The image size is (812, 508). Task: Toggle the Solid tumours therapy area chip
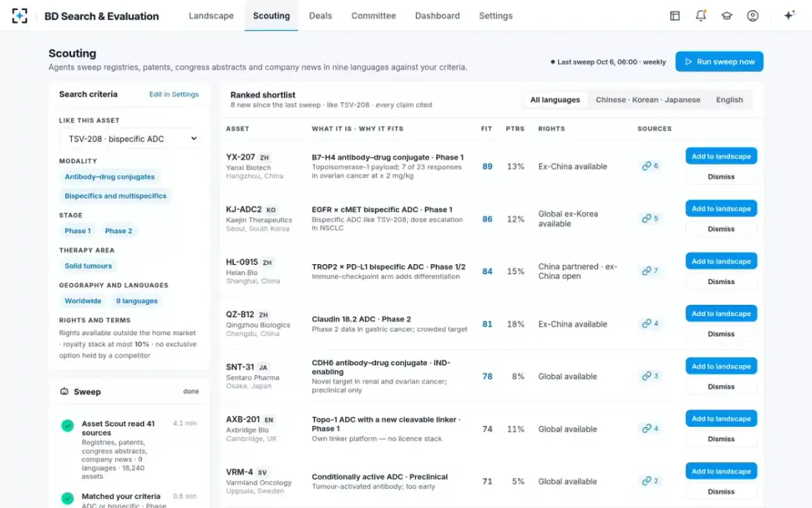(x=89, y=266)
